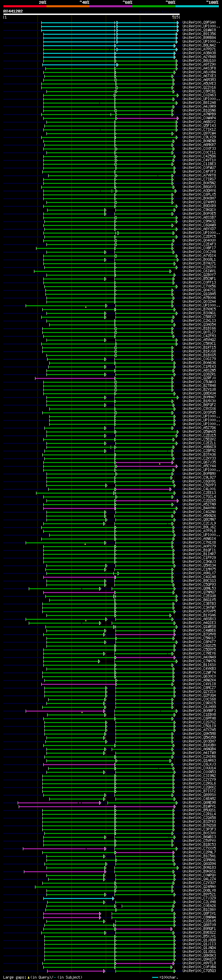Select hit label UniRef100_C9M432
This screenshot has width=222, height=980.
pos(199,221)
